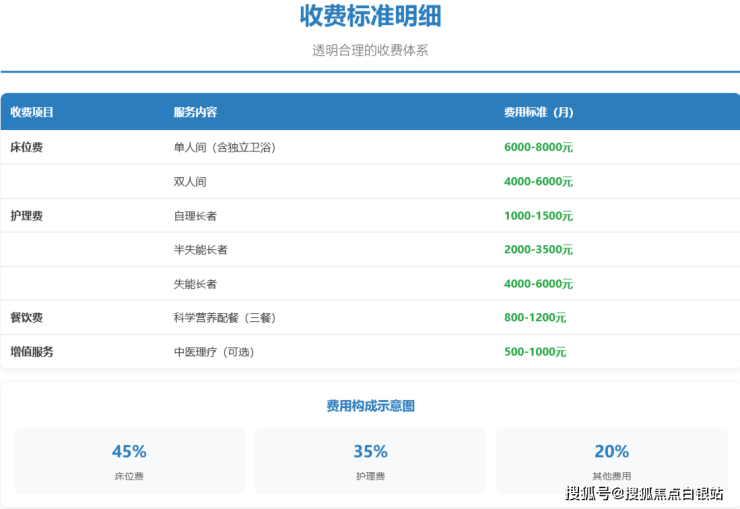Click the 床位费 row label in table
This screenshot has width=740, height=509.
(x=26, y=147)
